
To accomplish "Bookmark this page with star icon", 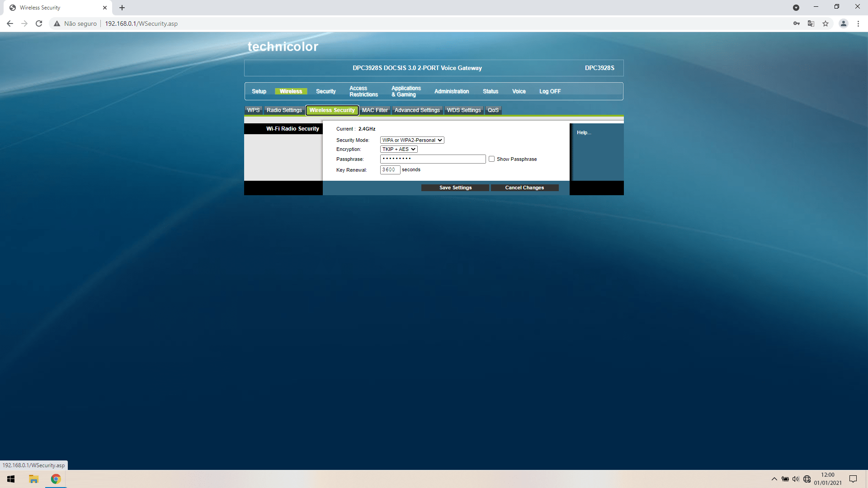I will 826,23.
